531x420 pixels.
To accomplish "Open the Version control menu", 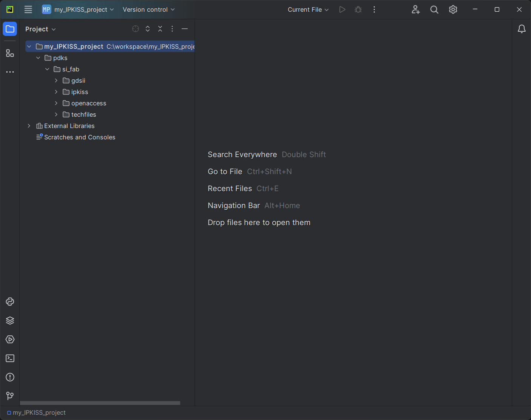I will 148,10.
